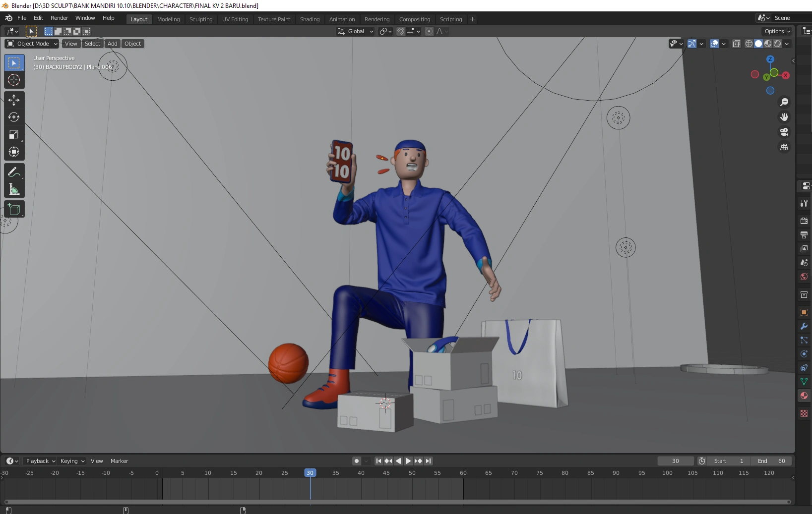The width and height of the screenshot is (812, 514).
Task: Select the Measure ruler tool
Action: pyautogui.click(x=14, y=189)
